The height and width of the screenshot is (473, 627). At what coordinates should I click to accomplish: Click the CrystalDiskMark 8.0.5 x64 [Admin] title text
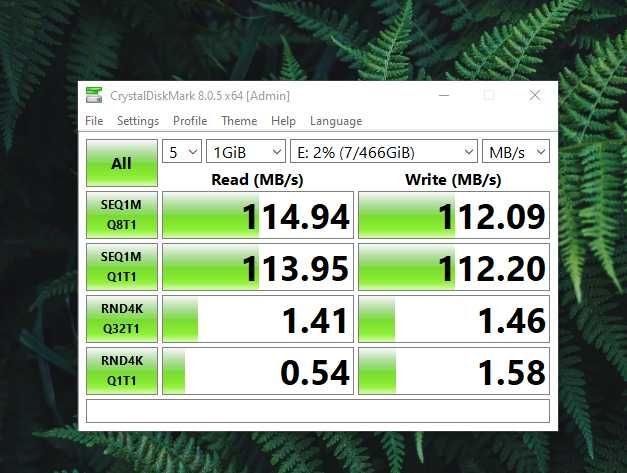click(200, 96)
